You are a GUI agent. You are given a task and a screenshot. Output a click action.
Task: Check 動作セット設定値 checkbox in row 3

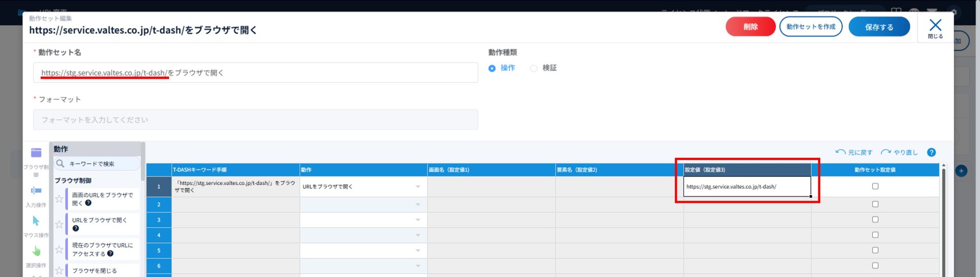coord(875,220)
